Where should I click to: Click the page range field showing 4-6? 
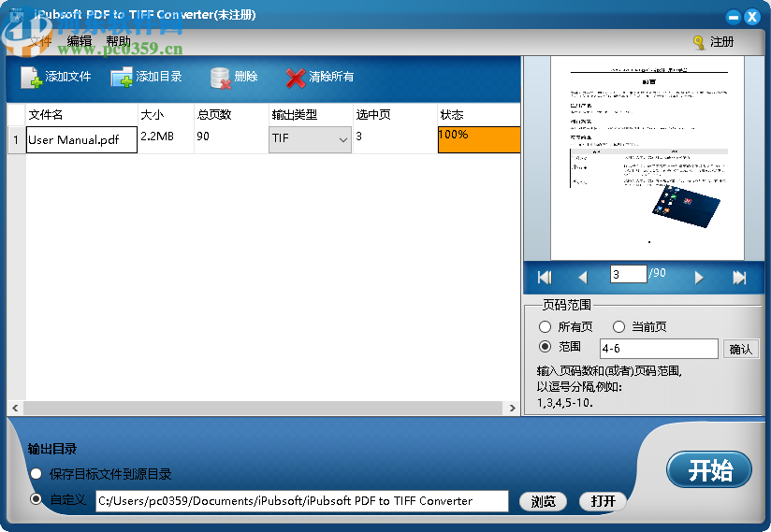(x=659, y=349)
